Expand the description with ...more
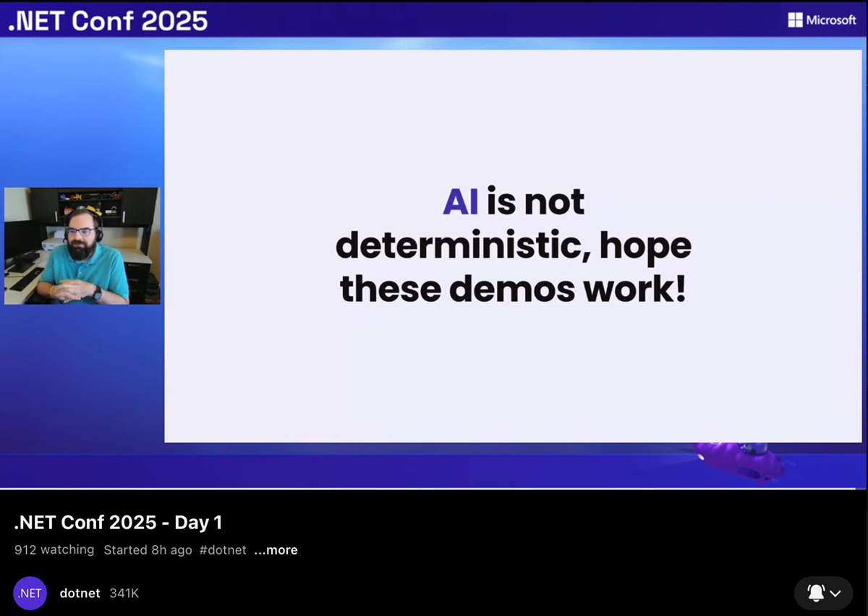 pos(276,550)
